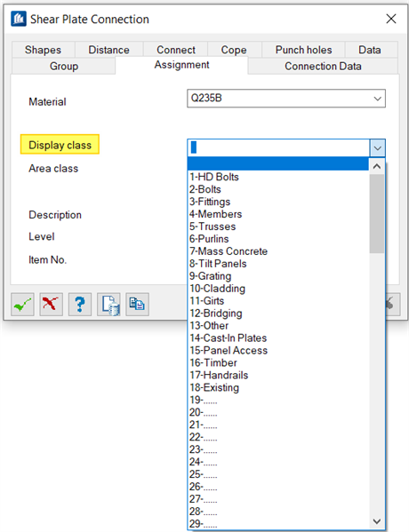Image resolution: width=409 pixels, height=532 pixels.
Task: Cancel using the red X icon
Action: pos(51,305)
